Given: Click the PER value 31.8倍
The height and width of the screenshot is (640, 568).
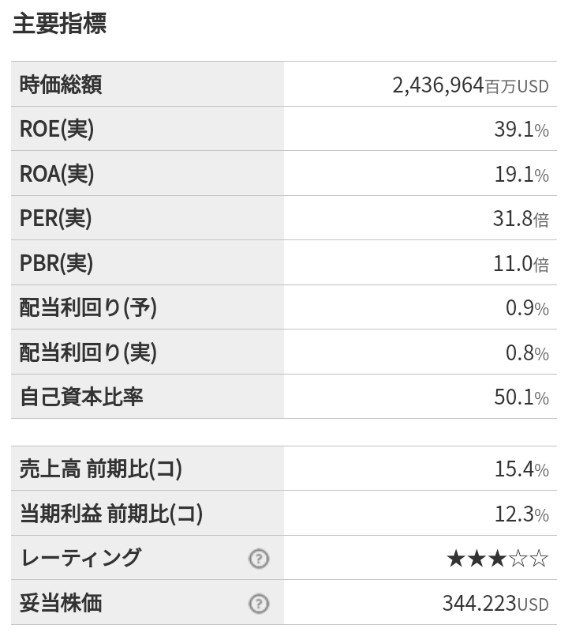Looking at the screenshot, I should (x=521, y=219).
